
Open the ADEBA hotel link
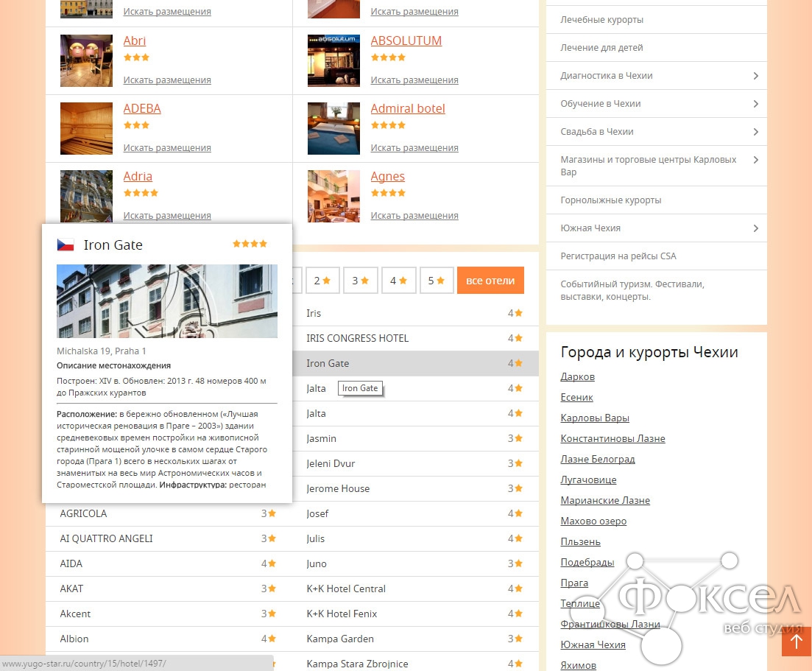coord(142,108)
